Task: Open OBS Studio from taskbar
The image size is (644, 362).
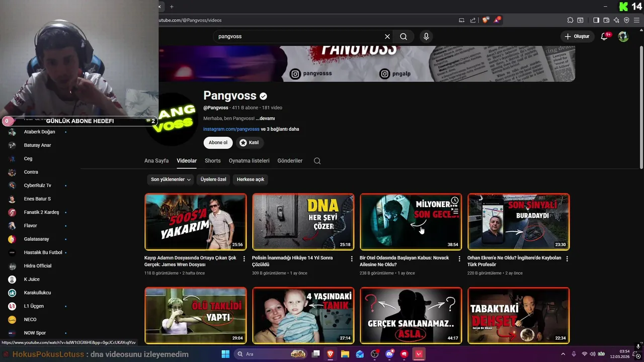Action: coord(375,354)
